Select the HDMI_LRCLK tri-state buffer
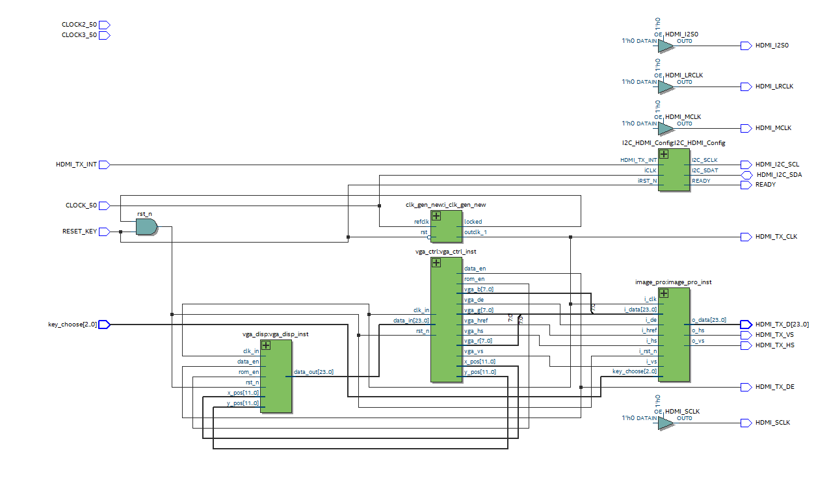The height and width of the screenshot is (504, 829). [666, 87]
